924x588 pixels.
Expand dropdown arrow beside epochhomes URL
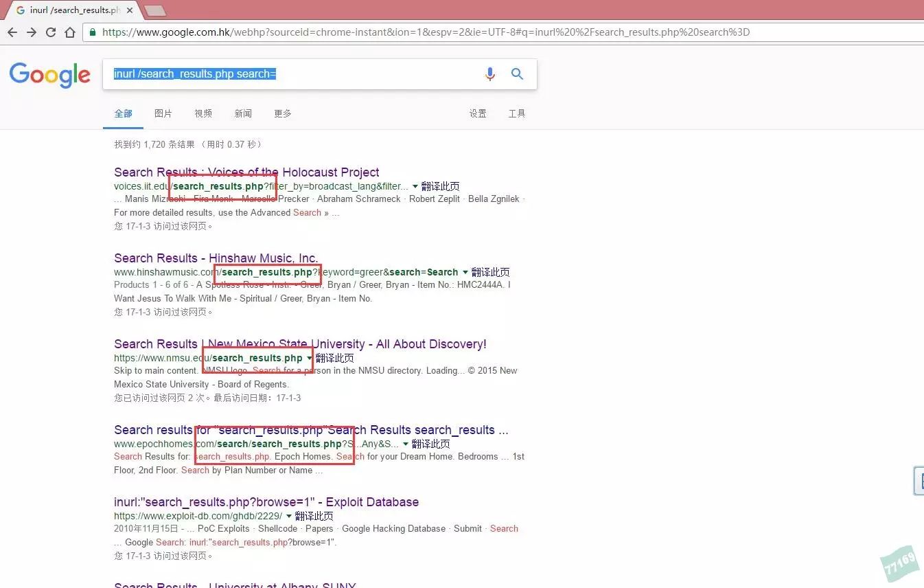[x=405, y=444]
